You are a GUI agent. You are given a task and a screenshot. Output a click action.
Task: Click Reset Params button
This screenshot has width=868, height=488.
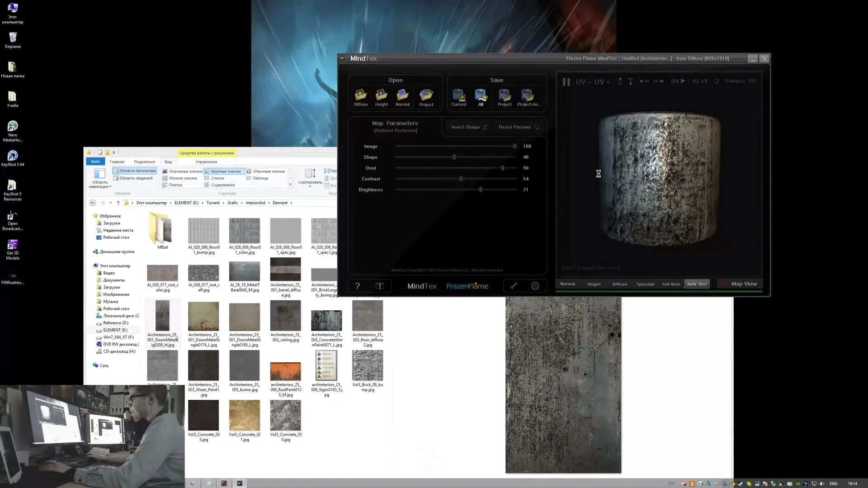tap(519, 127)
